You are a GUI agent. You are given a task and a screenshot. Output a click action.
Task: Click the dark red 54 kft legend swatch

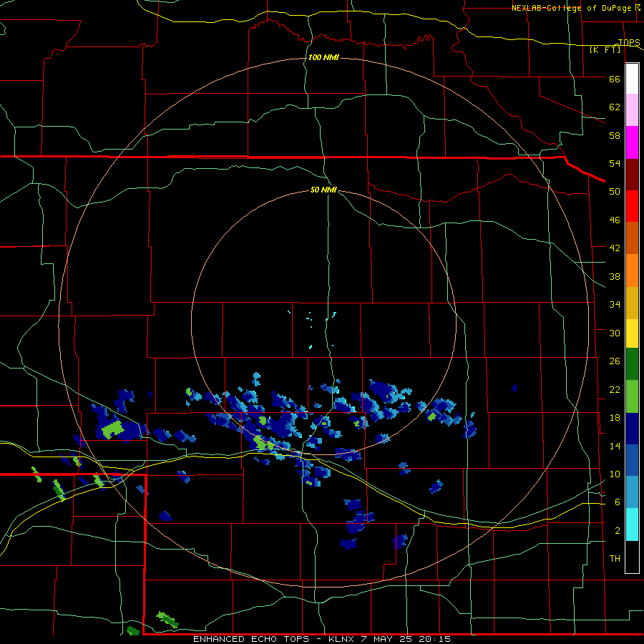(632, 174)
